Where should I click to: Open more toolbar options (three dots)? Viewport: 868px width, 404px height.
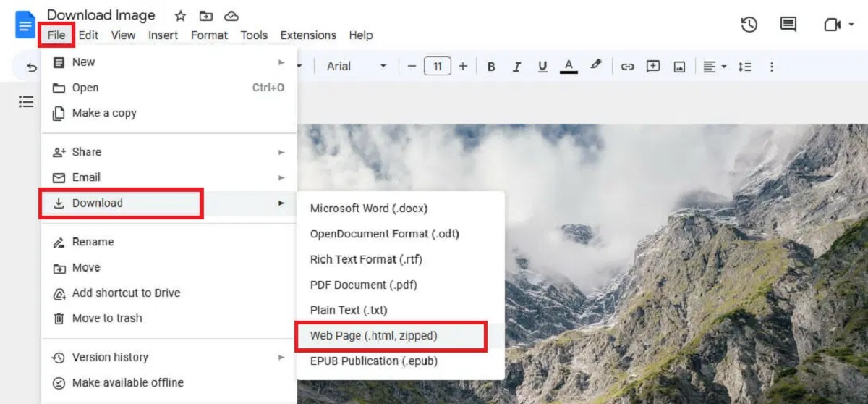click(771, 67)
